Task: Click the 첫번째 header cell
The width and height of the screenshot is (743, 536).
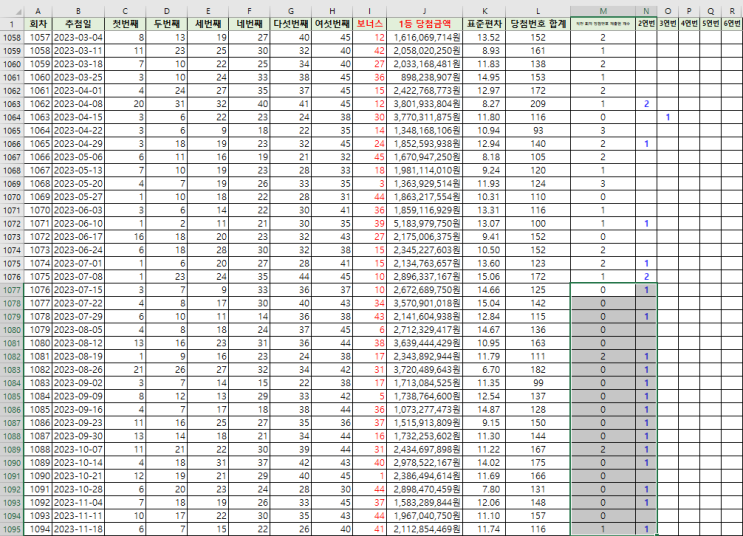Action: [x=125, y=24]
